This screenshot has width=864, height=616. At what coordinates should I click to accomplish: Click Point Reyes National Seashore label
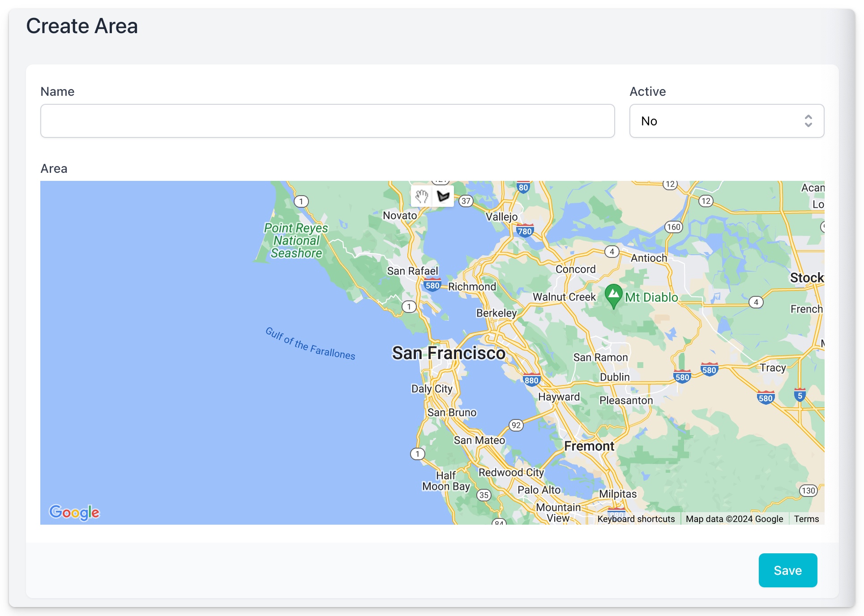coord(296,240)
